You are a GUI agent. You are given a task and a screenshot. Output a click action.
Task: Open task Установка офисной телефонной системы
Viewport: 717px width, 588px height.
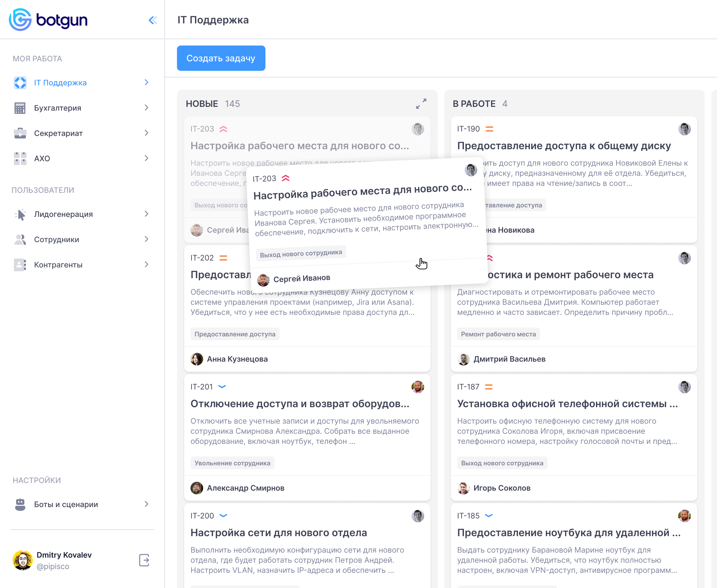[x=567, y=404]
